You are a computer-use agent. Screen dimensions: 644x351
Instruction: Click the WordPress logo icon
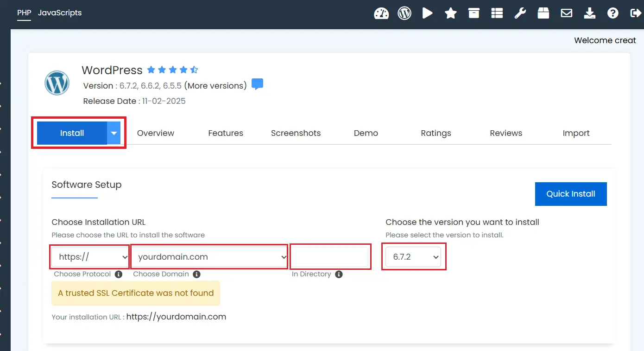tap(57, 83)
